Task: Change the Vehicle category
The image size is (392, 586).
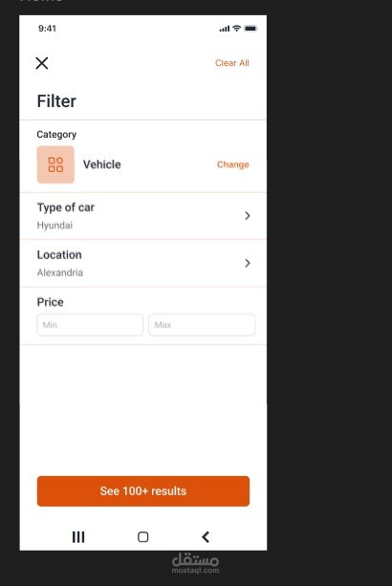Action: pos(232,164)
